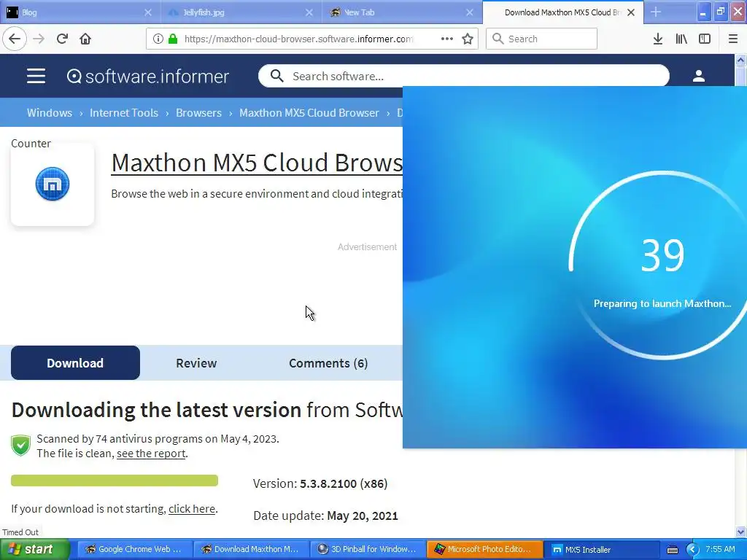This screenshot has width=747, height=560.
Task: Open the Browsers breadcrumb link
Action: coord(198,113)
